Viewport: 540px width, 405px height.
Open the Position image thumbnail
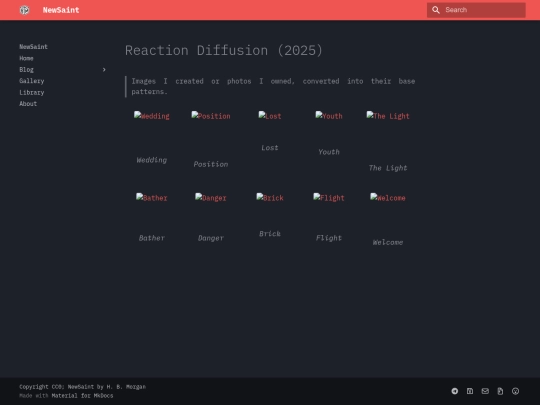[211, 116]
